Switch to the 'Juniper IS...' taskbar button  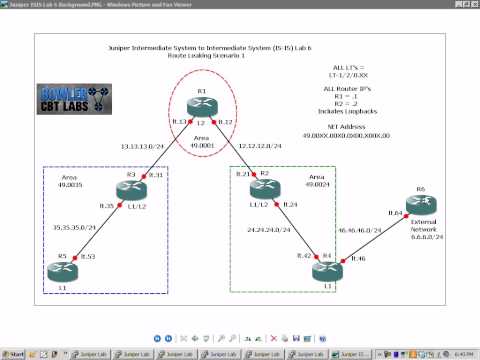coord(351,354)
